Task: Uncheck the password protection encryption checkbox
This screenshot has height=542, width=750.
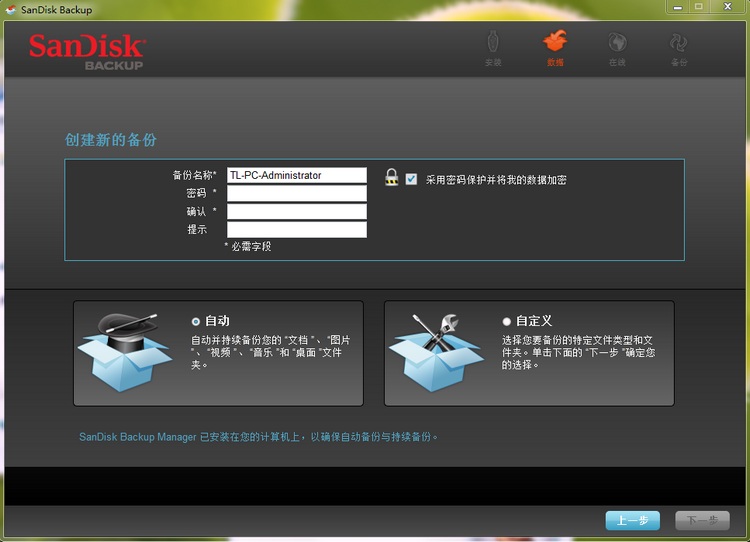Action: point(411,179)
